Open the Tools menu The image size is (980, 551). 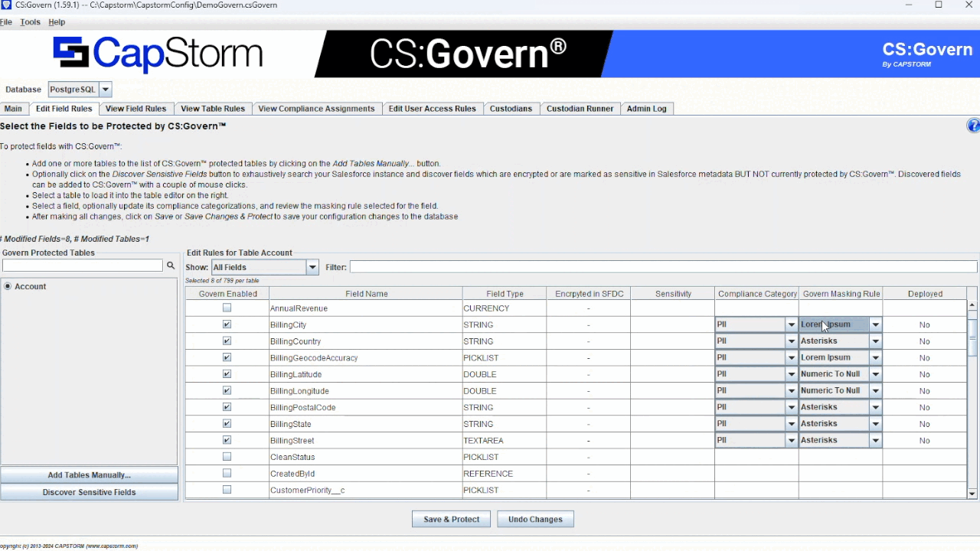(30, 22)
